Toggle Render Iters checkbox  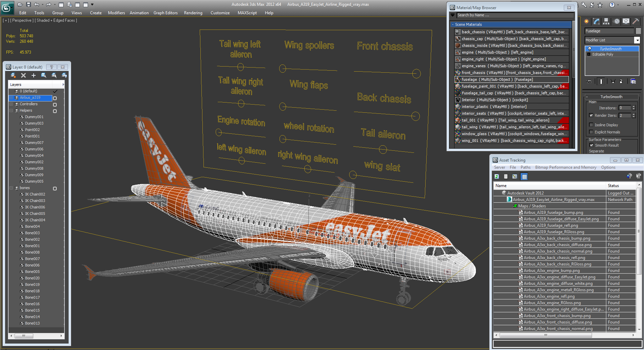[x=591, y=115]
